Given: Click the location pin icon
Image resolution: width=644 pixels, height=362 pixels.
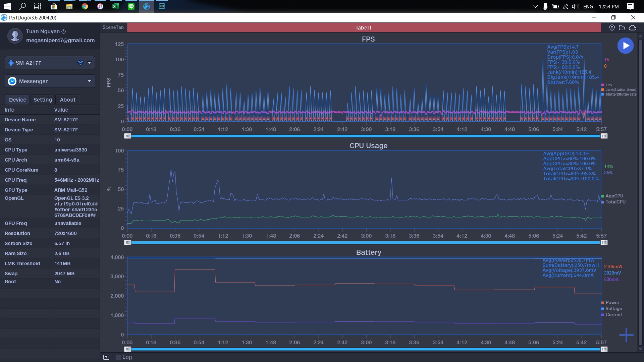Looking at the screenshot, I should point(612,28).
